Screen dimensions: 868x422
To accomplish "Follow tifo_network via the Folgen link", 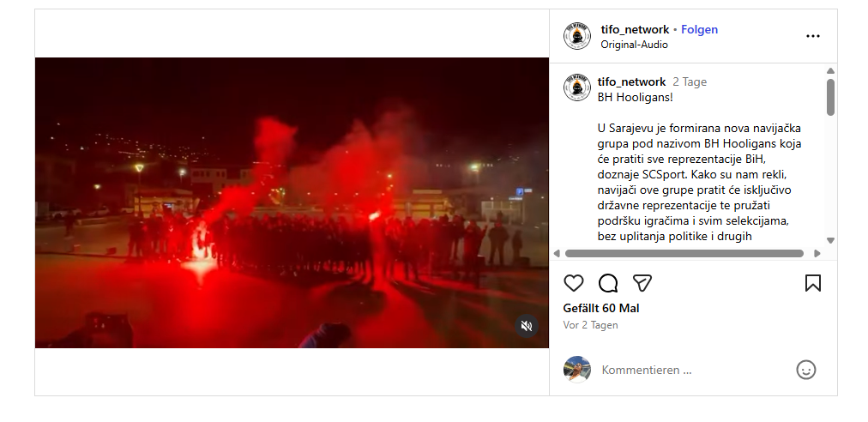I will pos(699,29).
